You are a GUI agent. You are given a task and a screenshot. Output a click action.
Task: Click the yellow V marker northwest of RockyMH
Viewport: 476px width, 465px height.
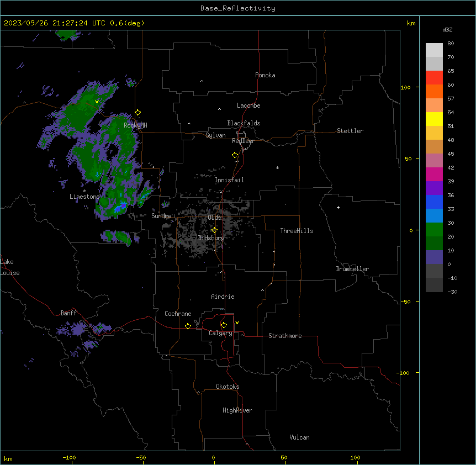point(97,102)
